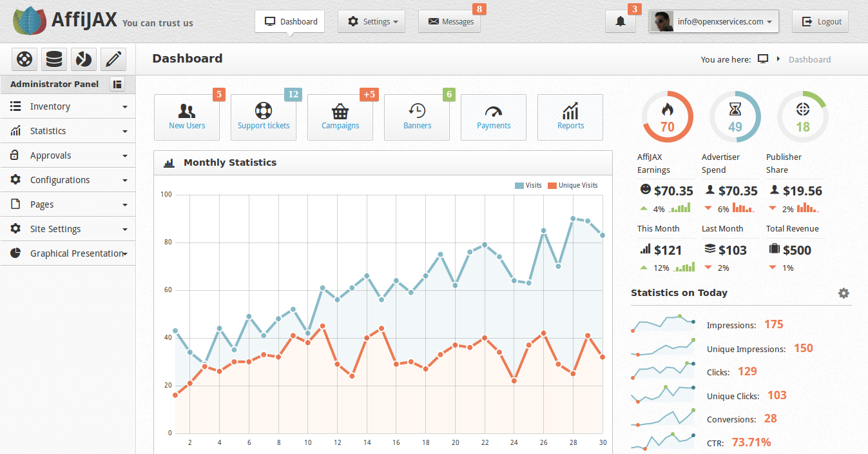
Task: Expand the Inventory sidebar menu
Action: [x=68, y=106]
